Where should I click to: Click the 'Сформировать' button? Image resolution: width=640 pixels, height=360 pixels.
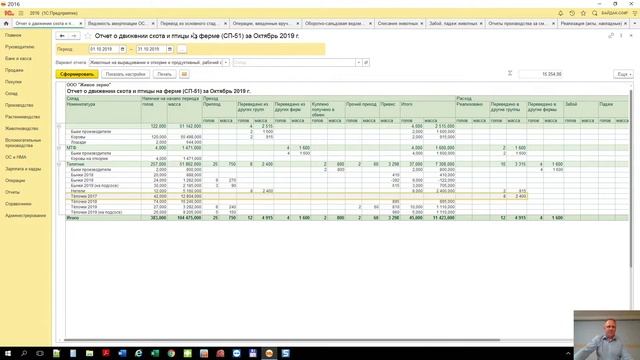[77, 74]
